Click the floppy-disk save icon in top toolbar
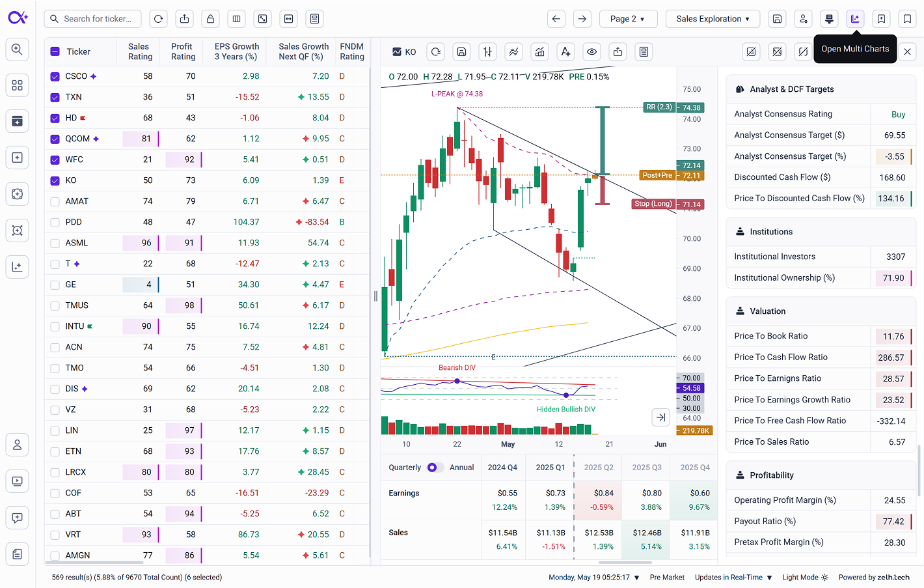 pyautogui.click(x=777, y=19)
